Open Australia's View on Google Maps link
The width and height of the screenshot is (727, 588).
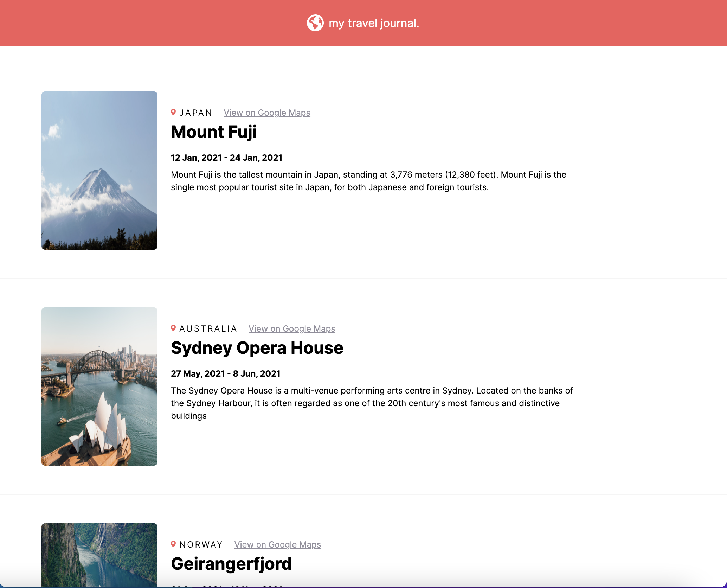pyautogui.click(x=291, y=329)
